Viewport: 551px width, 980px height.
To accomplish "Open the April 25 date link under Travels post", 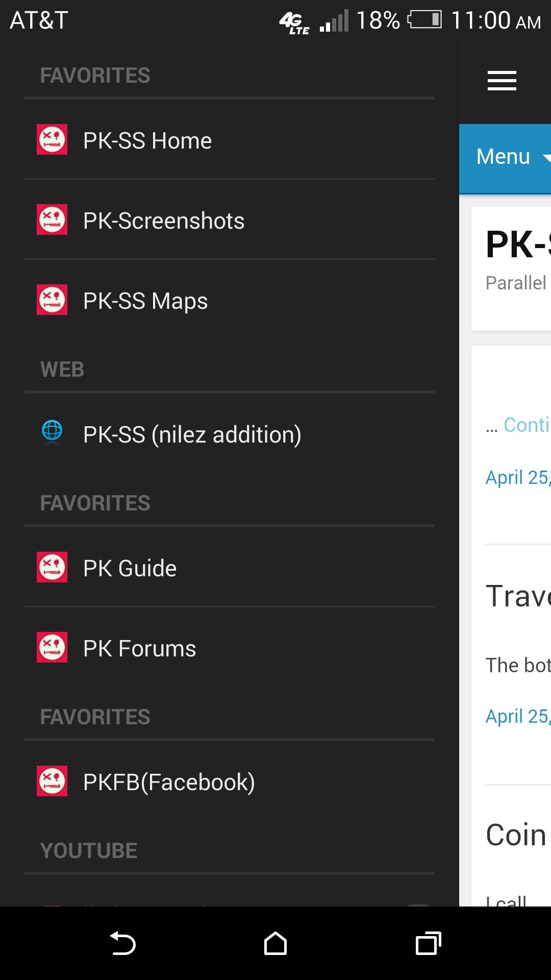I will tap(517, 715).
